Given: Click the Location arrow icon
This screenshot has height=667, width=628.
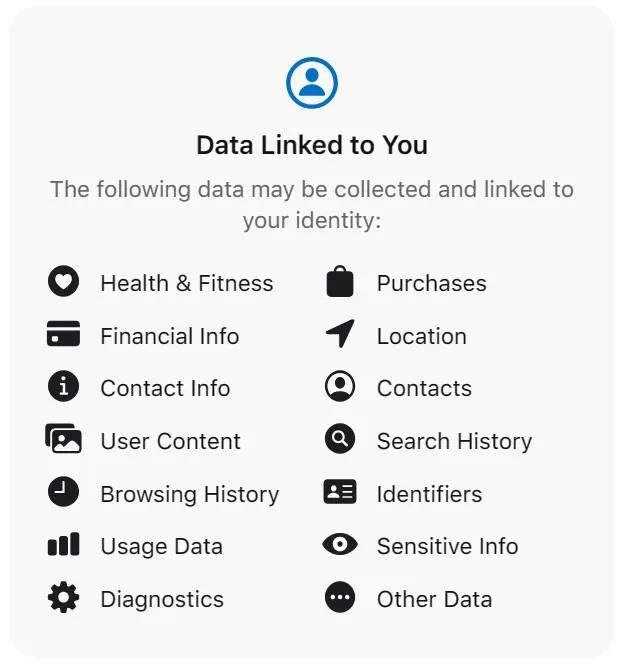Looking at the screenshot, I should [x=340, y=334].
